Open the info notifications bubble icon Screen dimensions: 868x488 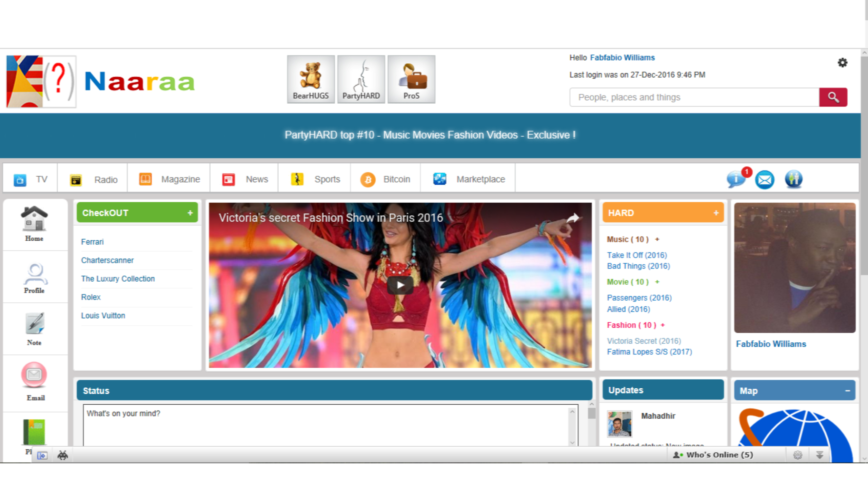tap(736, 179)
